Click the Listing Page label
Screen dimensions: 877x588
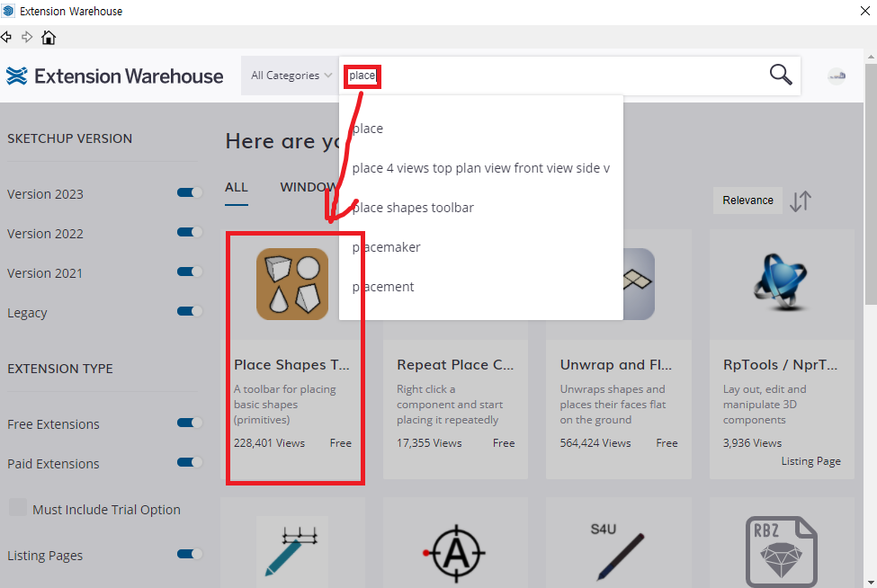pyautogui.click(x=811, y=461)
